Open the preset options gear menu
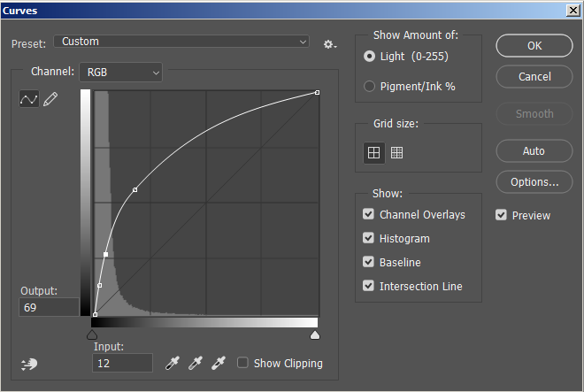 (329, 43)
